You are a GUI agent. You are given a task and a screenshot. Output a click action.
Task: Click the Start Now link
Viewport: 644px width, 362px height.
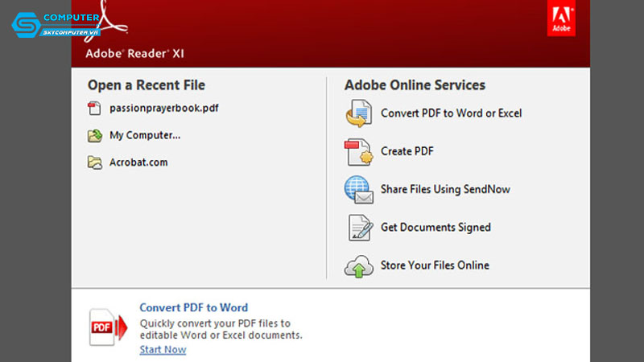pyautogui.click(x=163, y=350)
